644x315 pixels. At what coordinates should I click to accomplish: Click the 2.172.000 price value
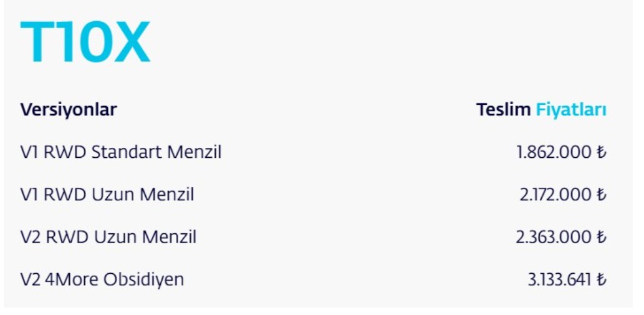click(555, 195)
